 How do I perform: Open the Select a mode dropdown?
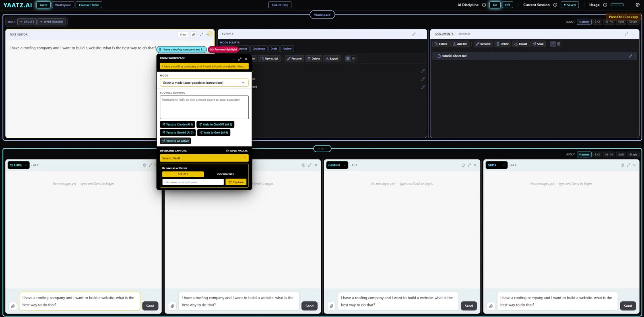point(204,83)
